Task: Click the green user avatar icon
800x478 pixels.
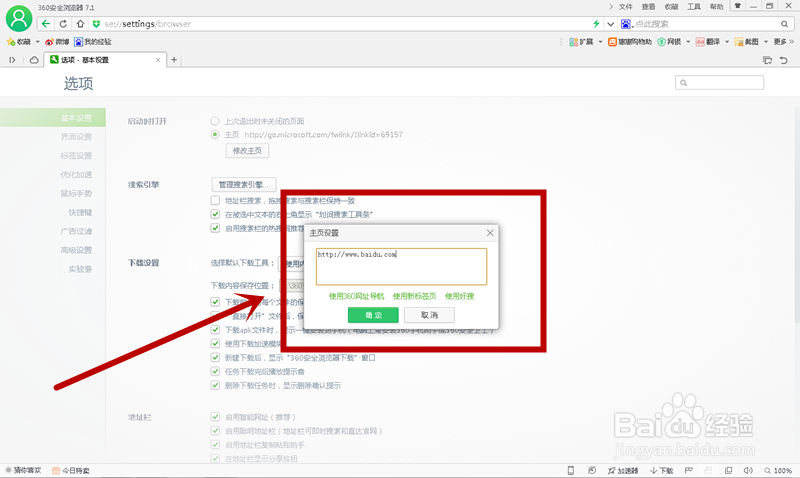Action: tap(19, 18)
